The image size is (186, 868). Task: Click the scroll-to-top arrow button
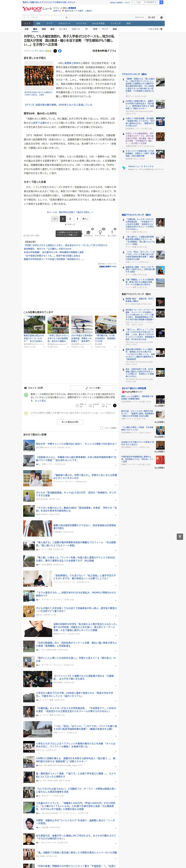pos(180,536)
